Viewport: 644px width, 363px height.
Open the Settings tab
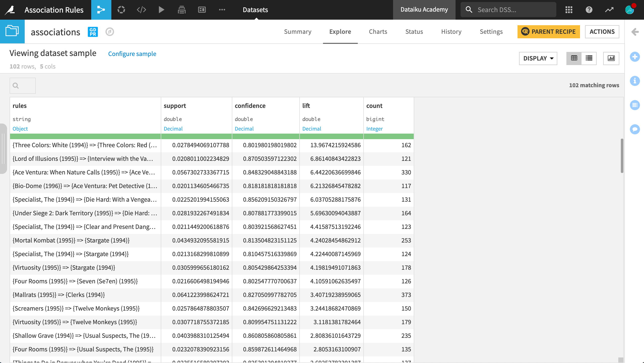[x=491, y=32]
